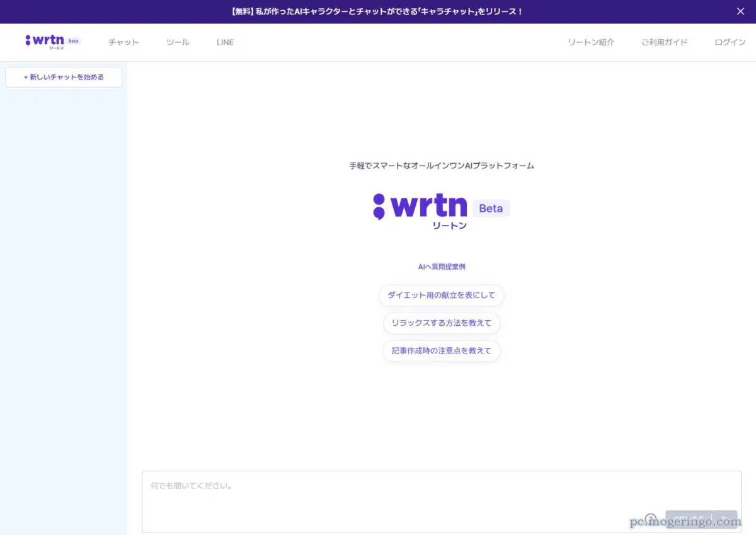
Task: Start a new chat with 新しいチャットを始める
Action: pos(64,77)
